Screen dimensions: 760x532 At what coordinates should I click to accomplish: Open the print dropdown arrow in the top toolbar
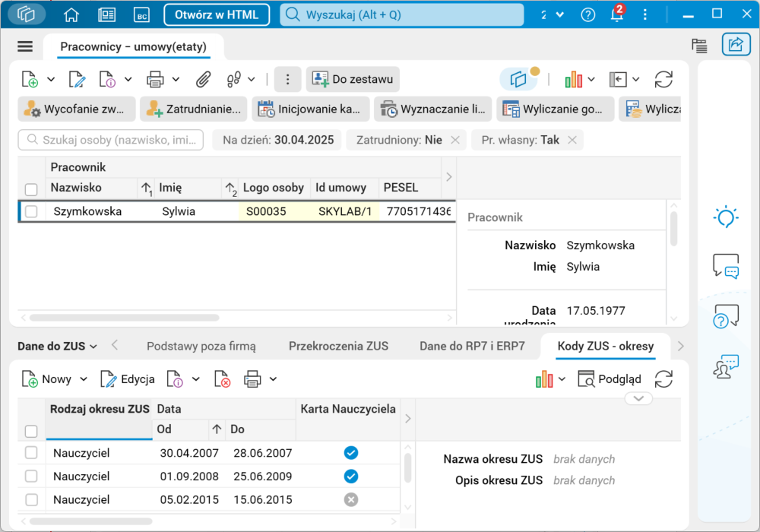pos(176,79)
